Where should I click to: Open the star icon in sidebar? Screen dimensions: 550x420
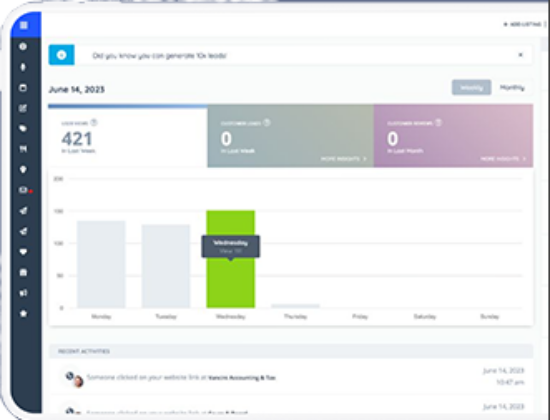click(x=23, y=313)
